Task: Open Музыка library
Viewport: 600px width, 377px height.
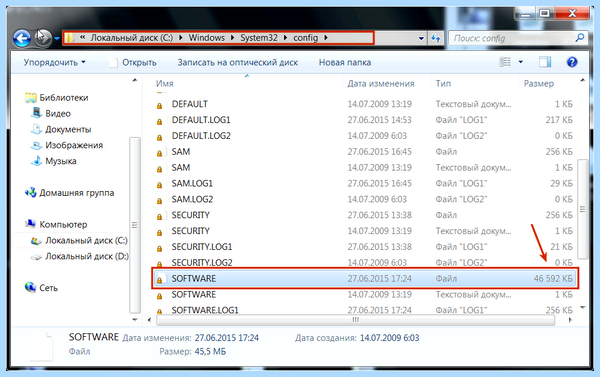Action: click(x=60, y=161)
